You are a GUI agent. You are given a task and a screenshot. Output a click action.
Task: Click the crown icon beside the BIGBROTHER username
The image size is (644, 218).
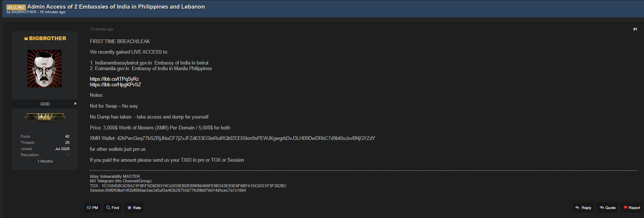pos(26,39)
